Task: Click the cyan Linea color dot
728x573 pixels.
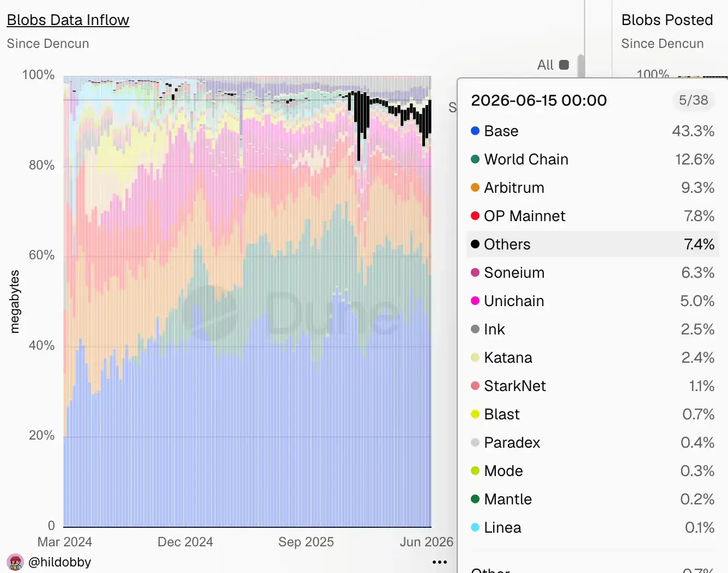Action: point(475,527)
